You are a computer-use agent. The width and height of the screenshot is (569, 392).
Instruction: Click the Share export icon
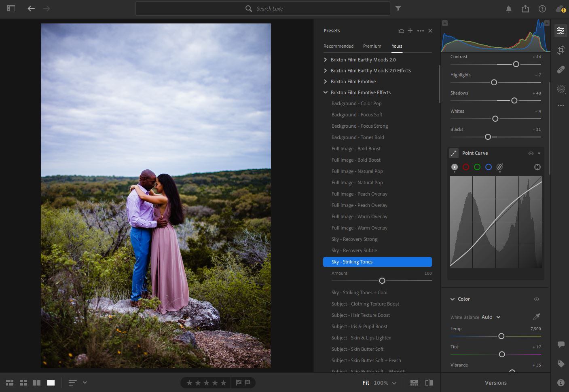(525, 8)
